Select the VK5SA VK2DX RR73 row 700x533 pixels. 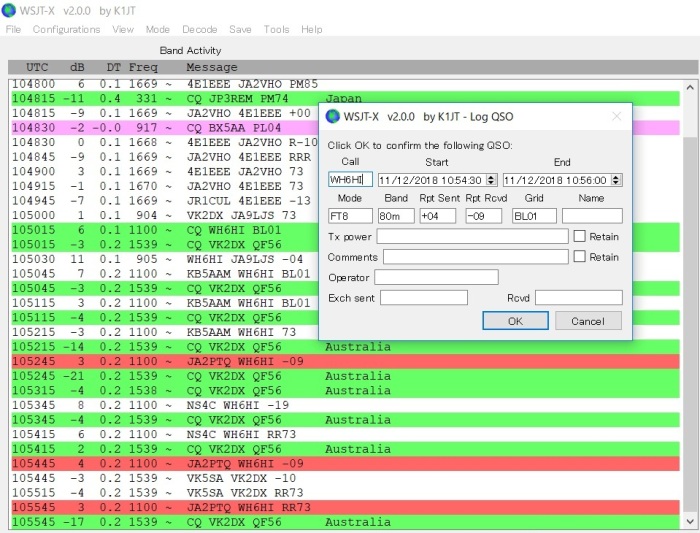coord(346,492)
